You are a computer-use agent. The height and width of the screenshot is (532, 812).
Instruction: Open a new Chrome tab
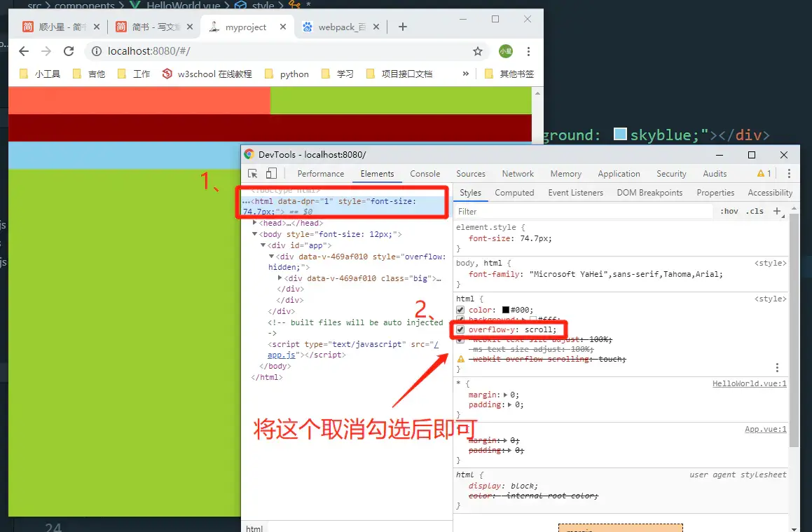[x=402, y=27]
